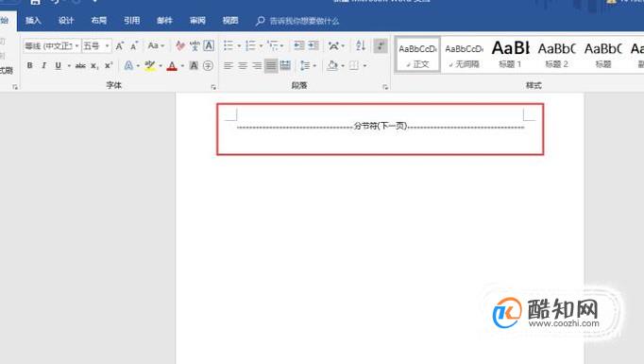The height and width of the screenshot is (364, 644).
Task: Highlight text with yellow marker
Action: tap(150, 66)
